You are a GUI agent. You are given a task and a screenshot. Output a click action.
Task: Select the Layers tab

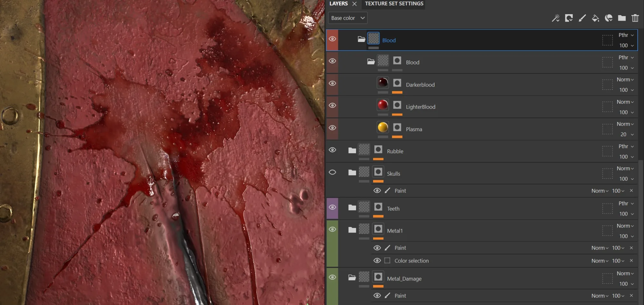click(339, 4)
